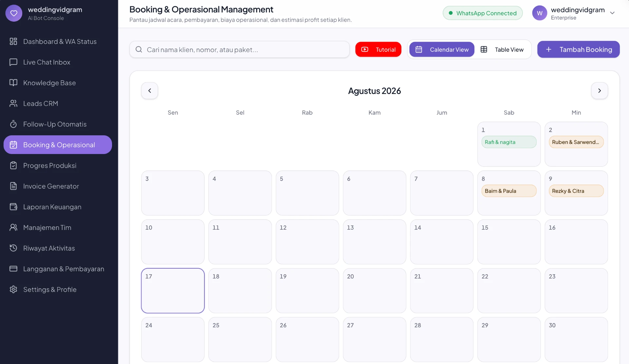Open Dashboard & WA Status menu
Image resolution: width=629 pixels, height=364 pixels.
[x=58, y=41]
